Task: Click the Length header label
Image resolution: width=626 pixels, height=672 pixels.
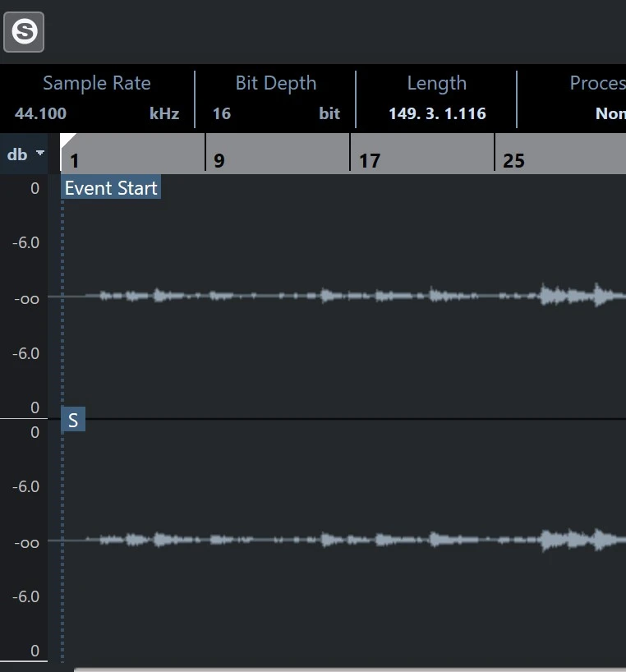Action: coord(436,83)
